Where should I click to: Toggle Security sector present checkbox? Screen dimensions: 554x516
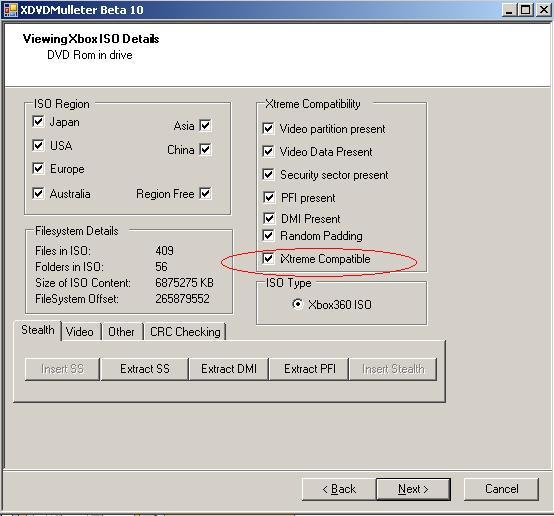[x=269, y=174]
